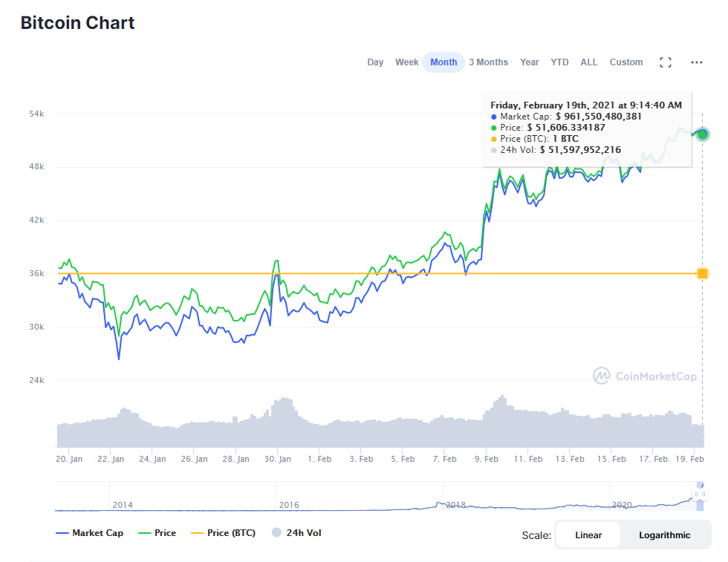Viewport: 728px width, 562px height.
Task: Show ALL price history
Action: pos(589,62)
